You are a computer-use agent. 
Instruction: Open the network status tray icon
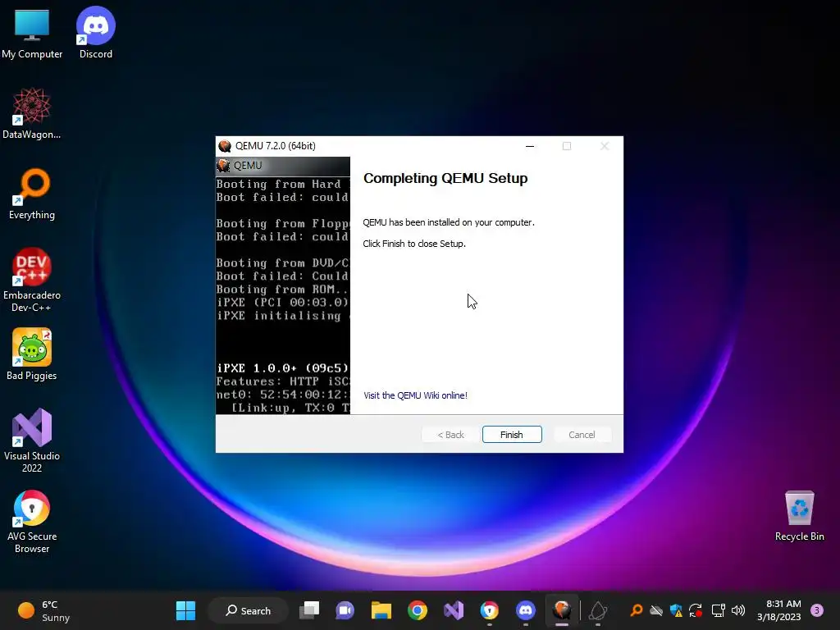[718, 610]
